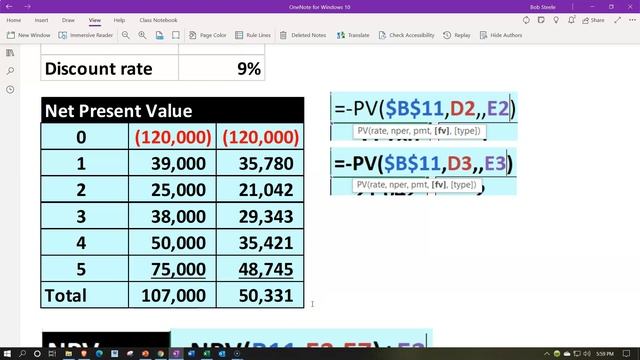Run Check Accessibility
The width and height of the screenshot is (640, 360).
pyautogui.click(x=407, y=35)
